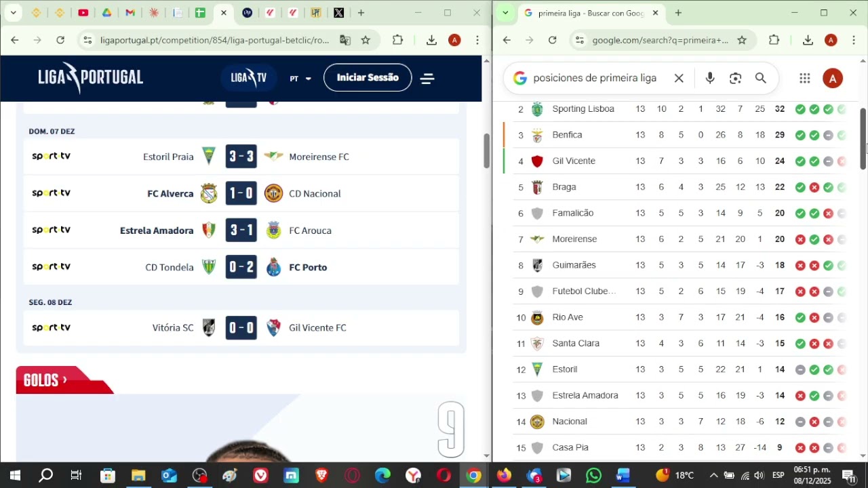Open the X (Twitter) tab
Image resolution: width=868 pixels, height=488 pixels.
coord(338,13)
